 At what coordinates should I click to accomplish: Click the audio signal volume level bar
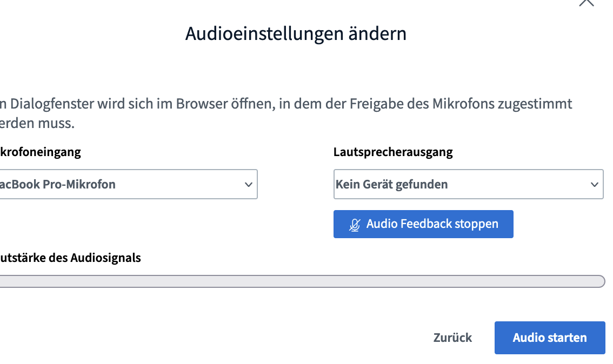303,281
